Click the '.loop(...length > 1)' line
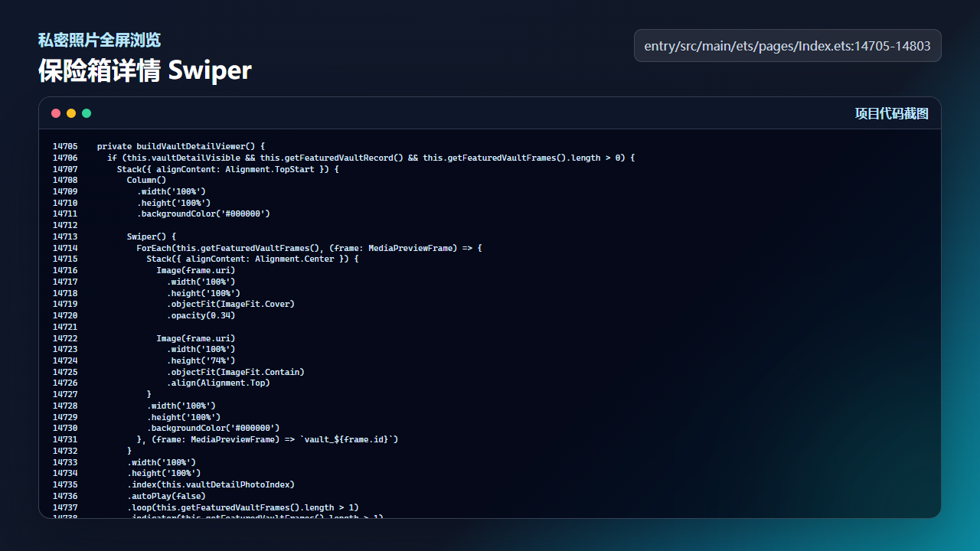Viewport: 980px width, 551px height. click(243, 507)
